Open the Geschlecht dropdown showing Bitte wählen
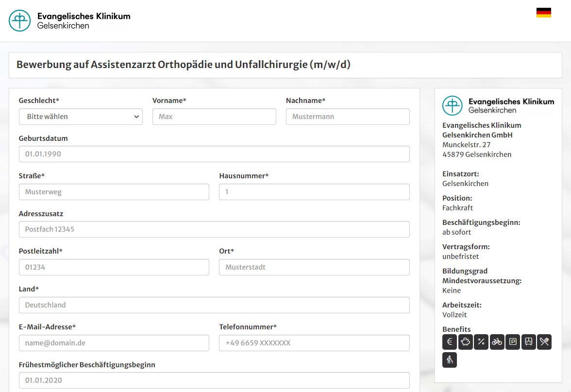 coord(81,116)
